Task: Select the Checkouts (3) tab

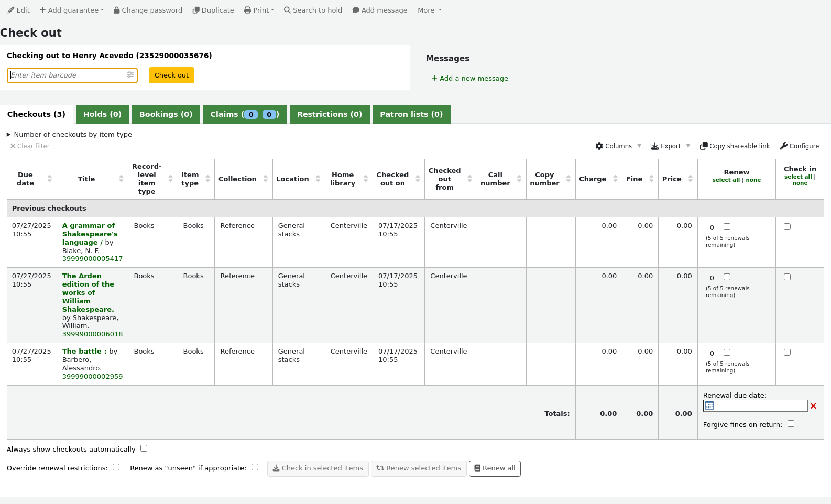Action: point(36,114)
